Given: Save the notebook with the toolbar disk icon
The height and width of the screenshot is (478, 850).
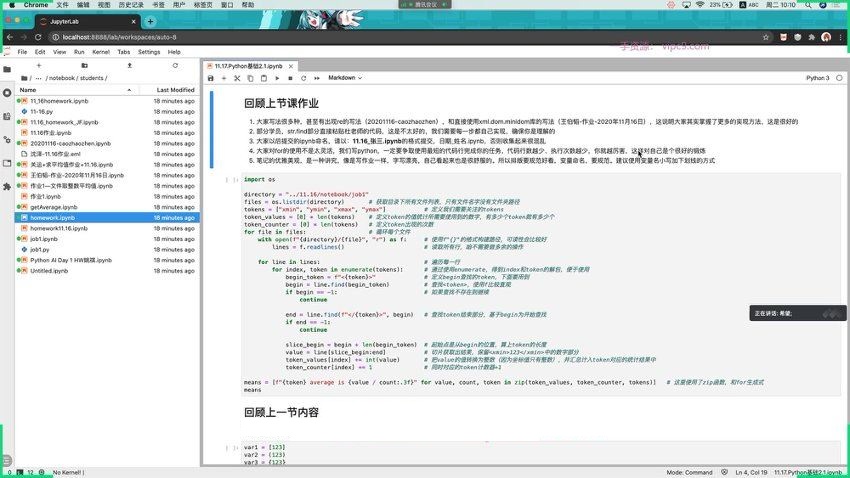Looking at the screenshot, I should pyautogui.click(x=211, y=77).
